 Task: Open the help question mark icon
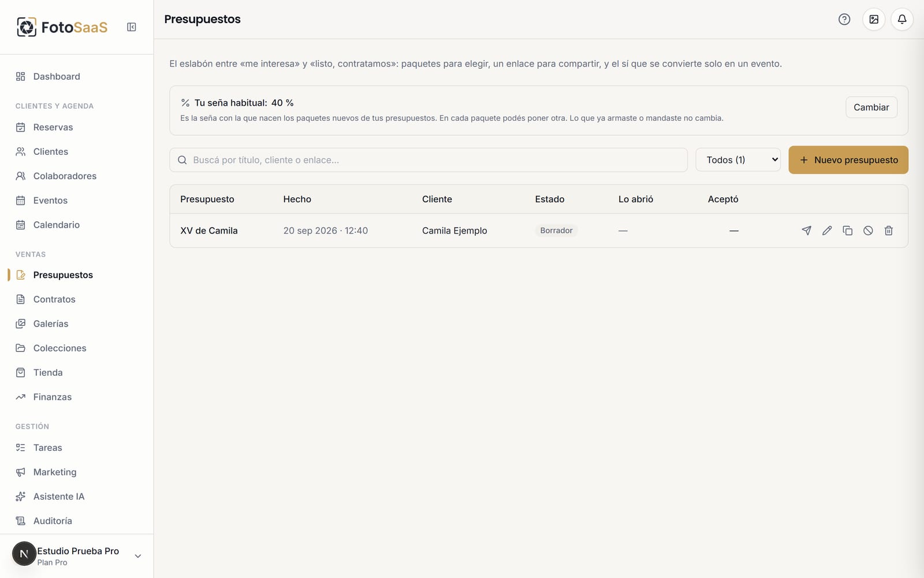[844, 19]
